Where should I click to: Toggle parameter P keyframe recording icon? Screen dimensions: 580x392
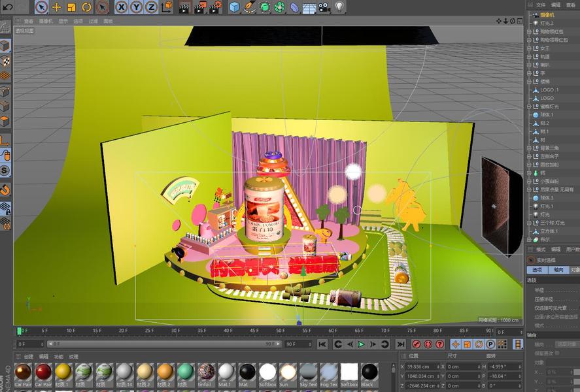click(490, 344)
